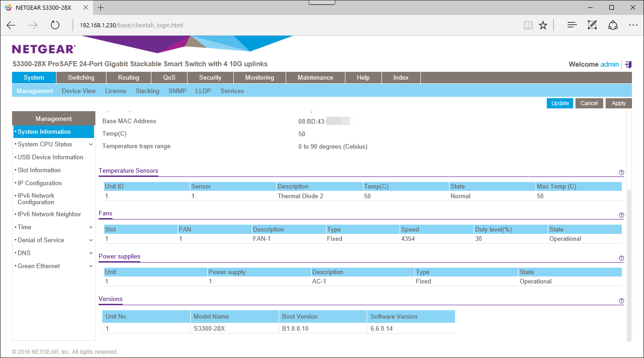Select System Information in sidebar

[x=54, y=132]
